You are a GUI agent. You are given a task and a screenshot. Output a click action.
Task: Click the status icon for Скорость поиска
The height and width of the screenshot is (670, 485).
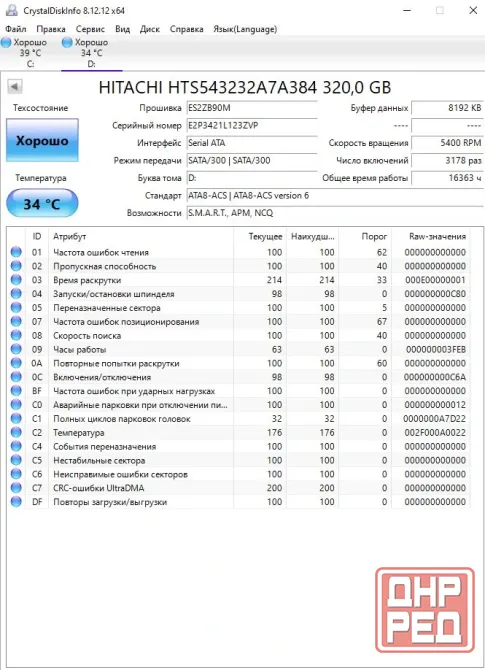(16, 335)
